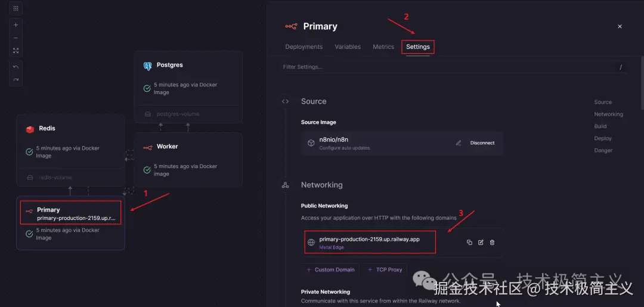Click the Primary service card icon

tap(29, 211)
